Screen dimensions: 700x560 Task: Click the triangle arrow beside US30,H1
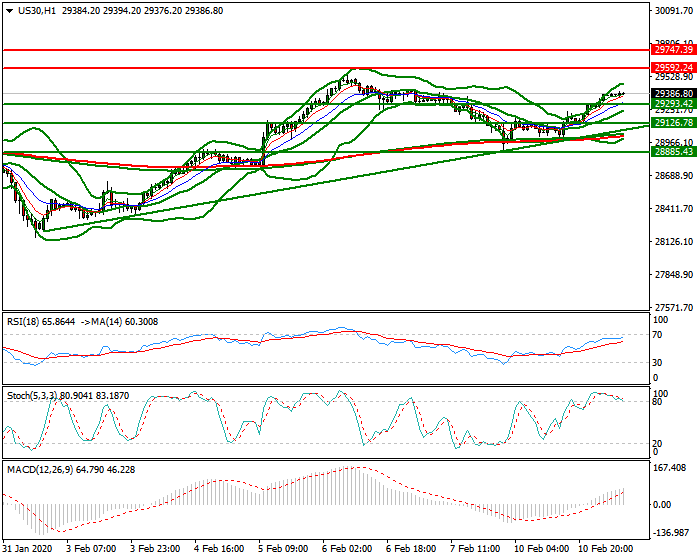pyautogui.click(x=9, y=10)
